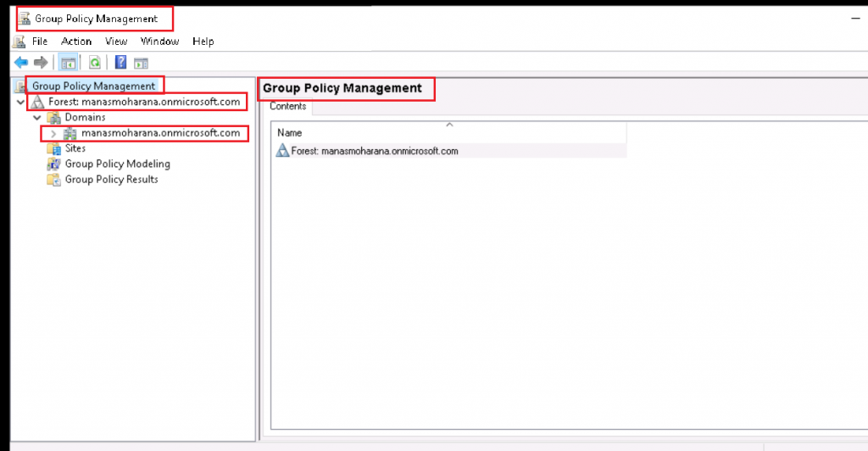
Task: Open the View menu
Action: click(116, 41)
